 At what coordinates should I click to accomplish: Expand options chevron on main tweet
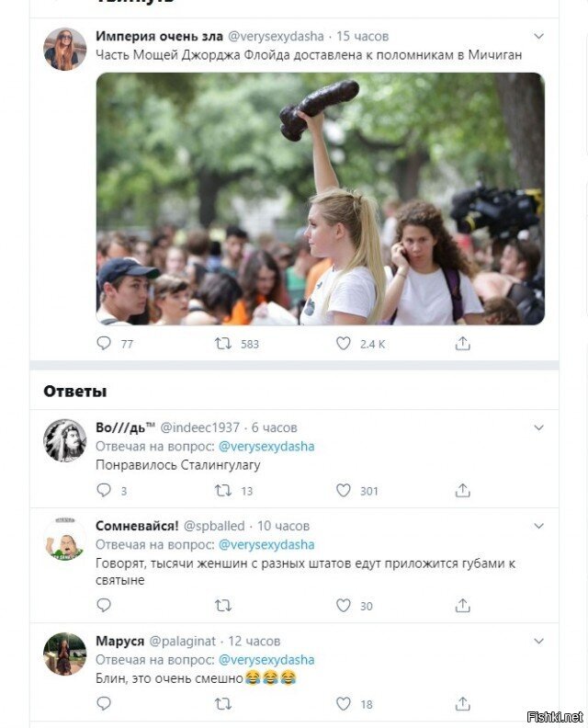click(x=538, y=36)
